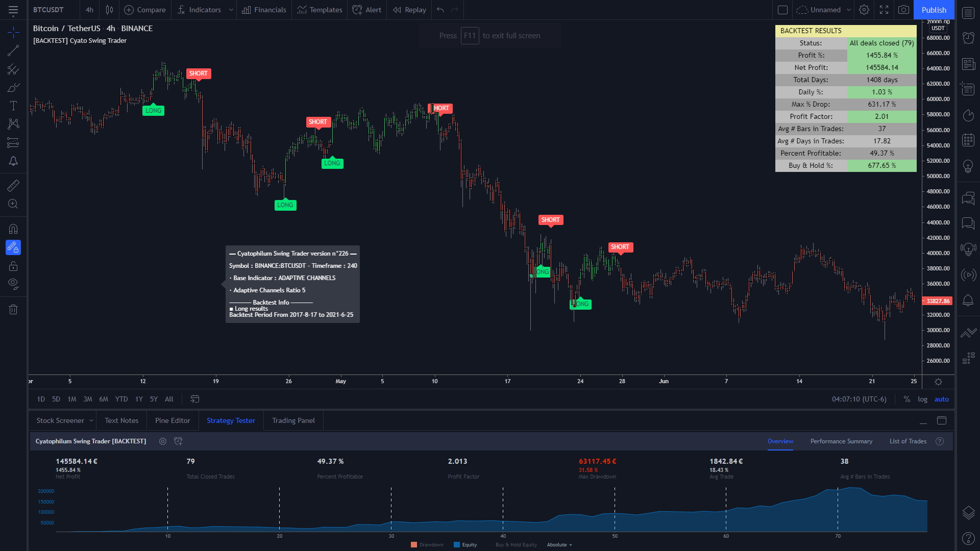980x551 pixels.
Task: Toggle the Buy & Hold Equity series
Action: point(516,545)
